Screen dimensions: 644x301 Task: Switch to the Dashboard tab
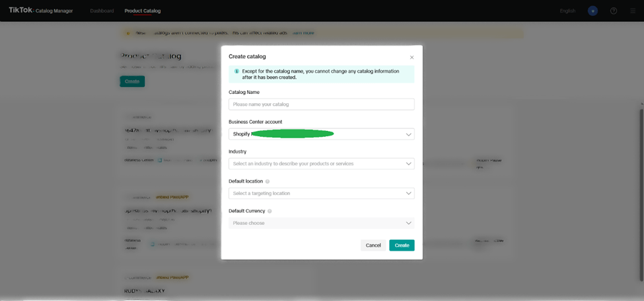click(x=102, y=11)
